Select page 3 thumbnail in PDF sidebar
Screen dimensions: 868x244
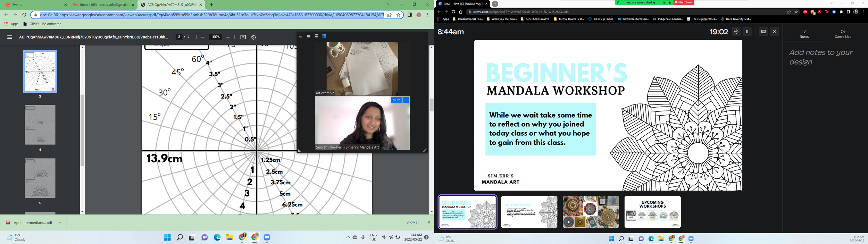point(40,71)
